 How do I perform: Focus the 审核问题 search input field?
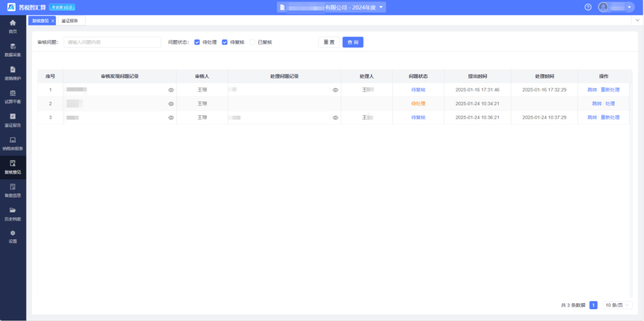(113, 42)
